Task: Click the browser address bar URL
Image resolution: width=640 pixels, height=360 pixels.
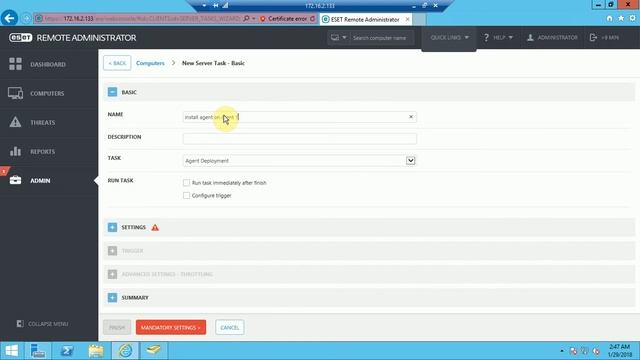Action: click(x=142, y=19)
